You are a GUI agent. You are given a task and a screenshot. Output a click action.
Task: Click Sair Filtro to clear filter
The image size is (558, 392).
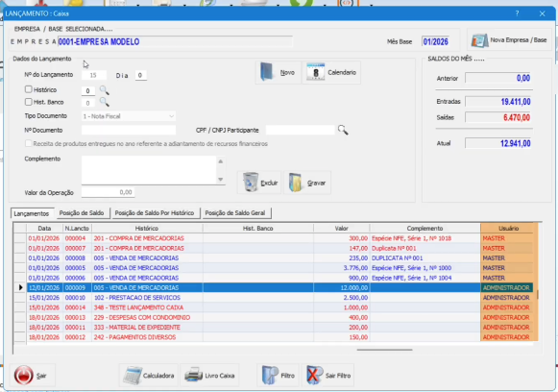pyautogui.click(x=328, y=376)
